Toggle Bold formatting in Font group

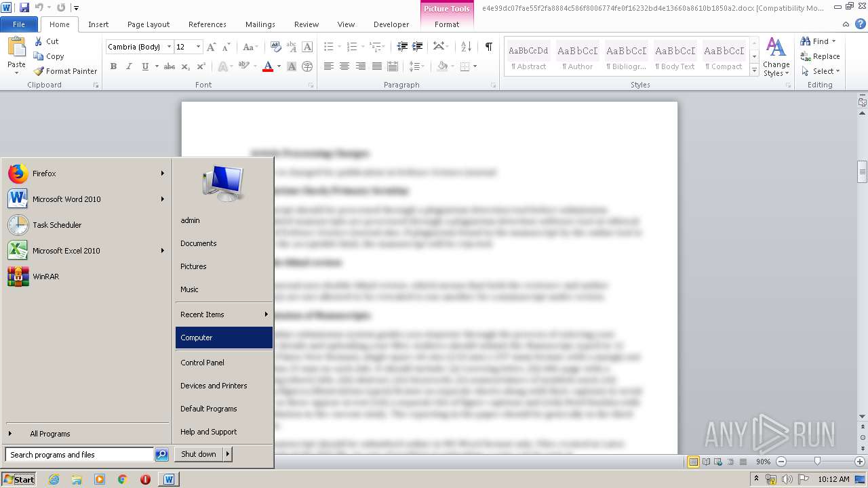coord(113,66)
